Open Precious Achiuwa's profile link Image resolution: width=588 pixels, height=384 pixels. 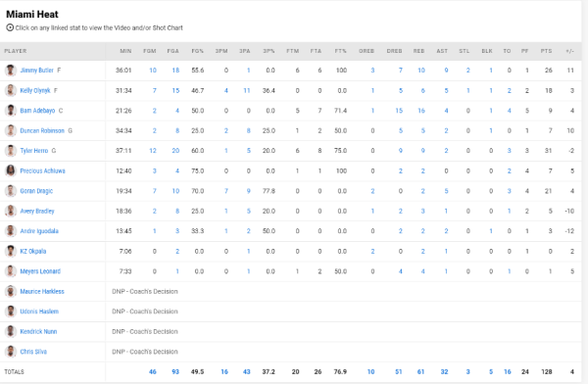click(x=42, y=171)
